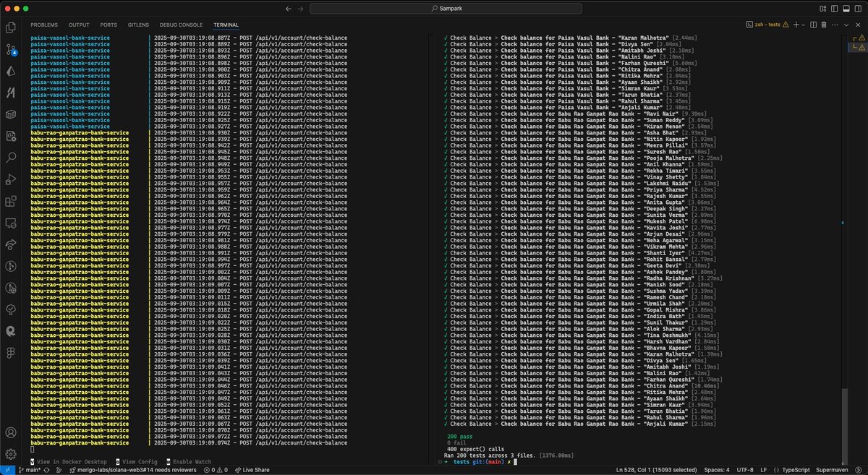This screenshot has height=475, width=868.
Task: Close the panel with X icon
Action: (x=858, y=25)
